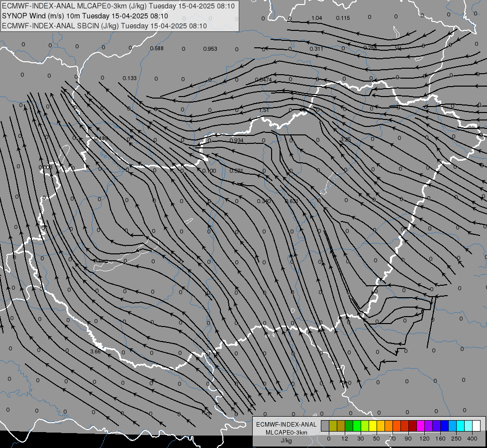
Task: Click map value 0.189
Action: [101, 138]
